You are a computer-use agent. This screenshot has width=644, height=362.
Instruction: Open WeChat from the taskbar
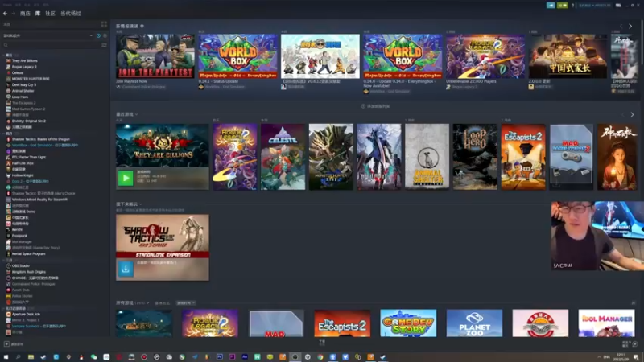[93, 357]
